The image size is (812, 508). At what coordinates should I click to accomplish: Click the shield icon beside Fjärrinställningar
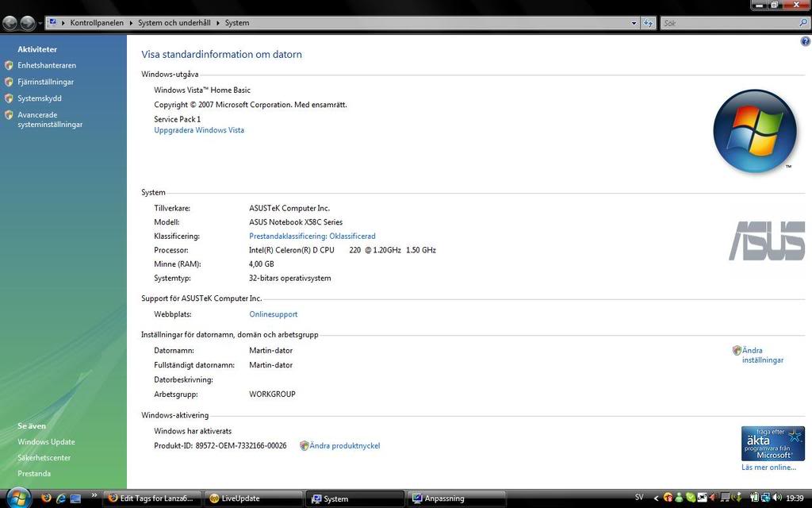tap(9, 82)
